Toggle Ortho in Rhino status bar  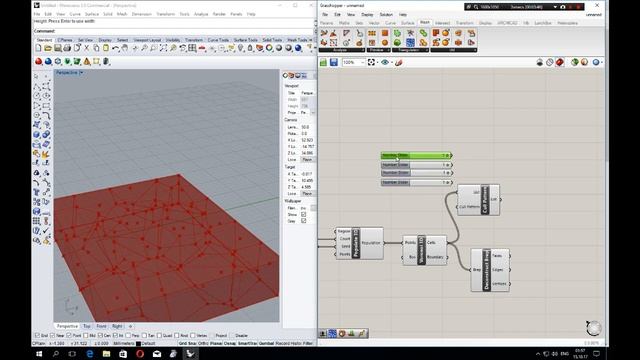[x=203, y=344]
